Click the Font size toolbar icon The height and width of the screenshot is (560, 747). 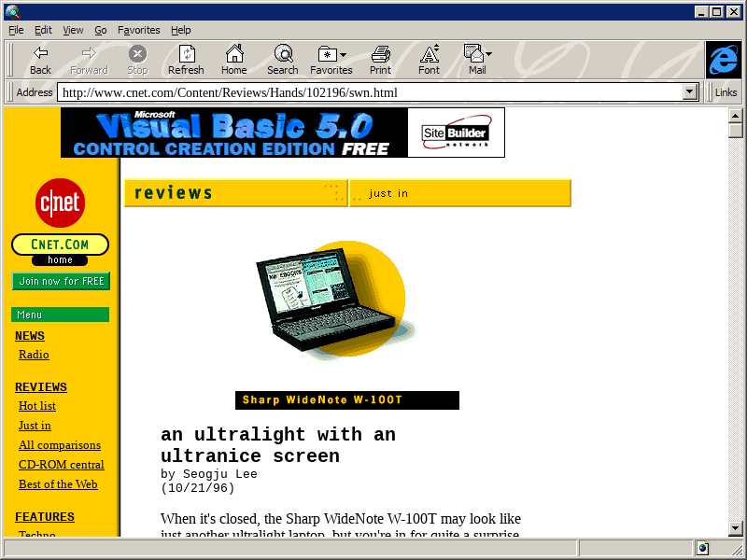point(429,60)
